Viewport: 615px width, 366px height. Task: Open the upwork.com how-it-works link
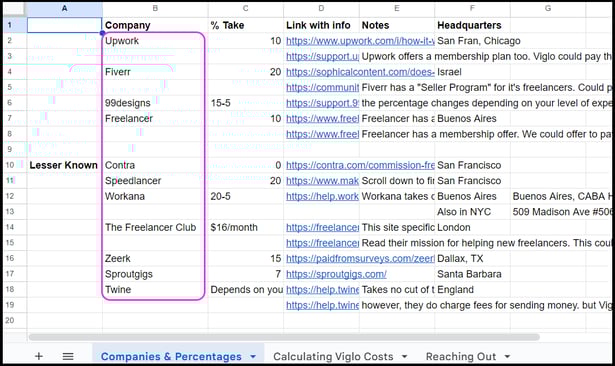tap(360, 41)
